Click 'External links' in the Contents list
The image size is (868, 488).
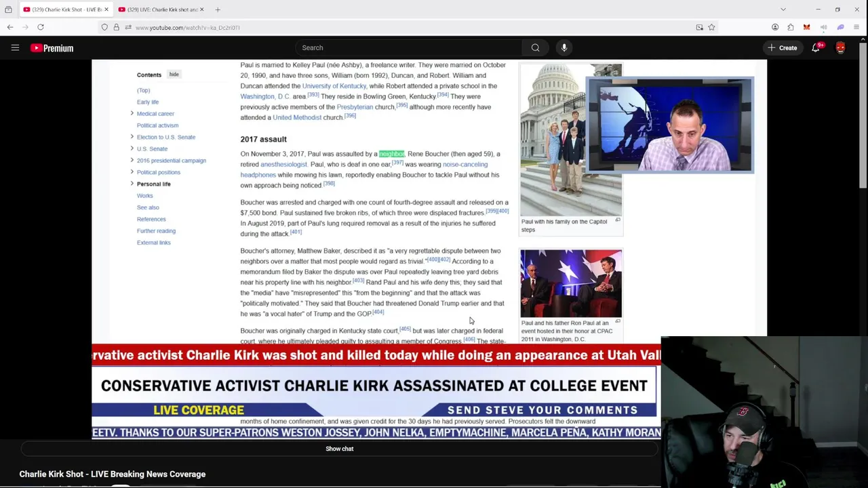[153, 243]
